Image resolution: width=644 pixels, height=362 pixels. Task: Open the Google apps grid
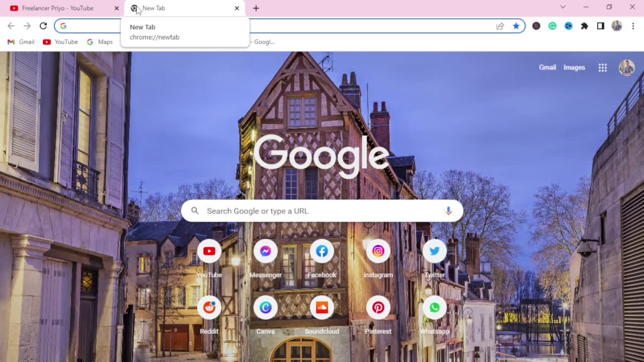[x=603, y=68]
